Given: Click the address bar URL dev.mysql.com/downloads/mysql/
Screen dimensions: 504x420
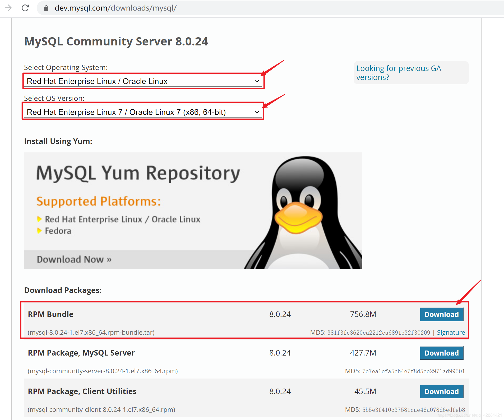Looking at the screenshot, I should tap(115, 8).
